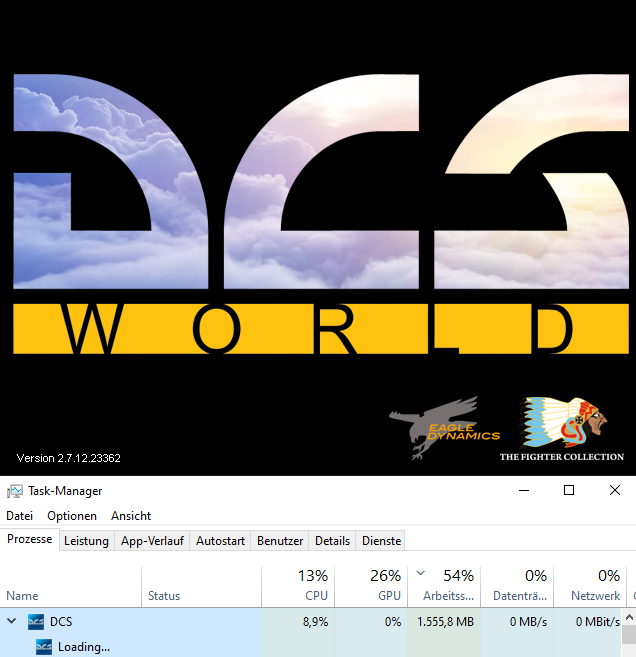Click the 0% GPU value for DCS
The image size is (636, 657).
pyautogui.click(x=393, y=621)
